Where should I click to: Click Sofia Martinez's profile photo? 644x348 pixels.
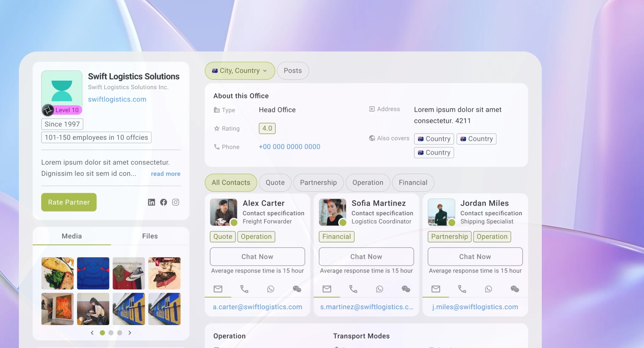pos(332,212)
